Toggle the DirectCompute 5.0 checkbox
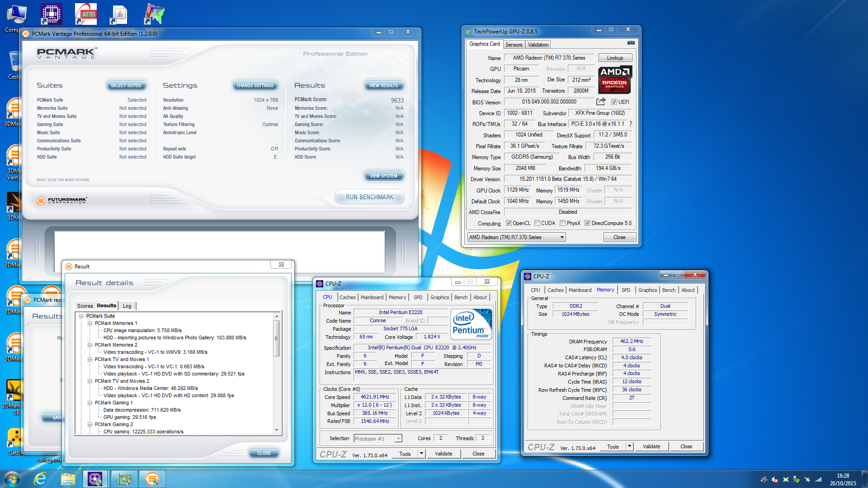Screen dimensions: 868x488 pyautogui.click(x=587, y=223)
